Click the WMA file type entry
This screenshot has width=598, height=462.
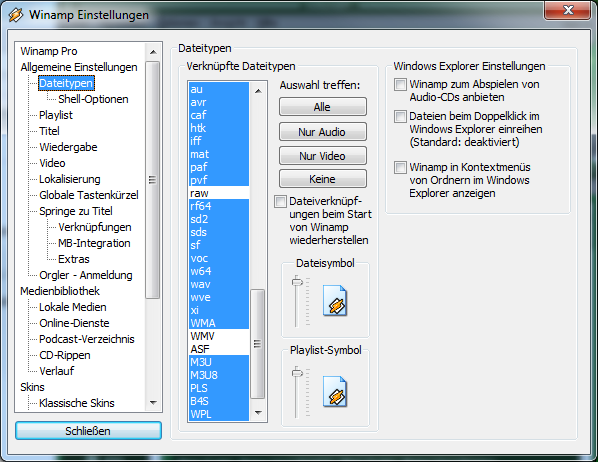pyautogui.click(x=219, y=323)
